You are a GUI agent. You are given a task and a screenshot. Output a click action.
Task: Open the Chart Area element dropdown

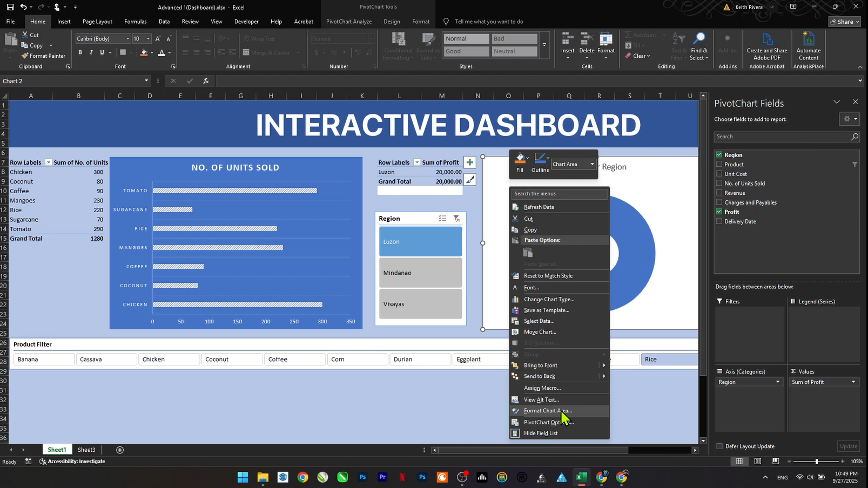tap(592, 164)
